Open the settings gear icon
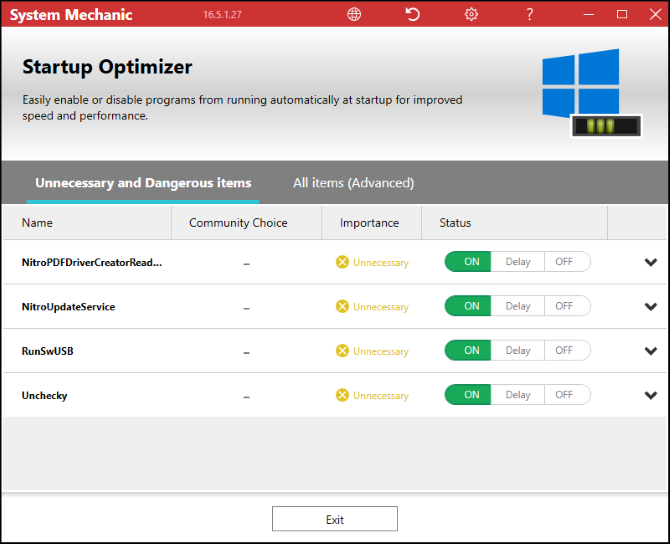Image resolution: width=670 pixels, height=544 pixels. point(471,14)
